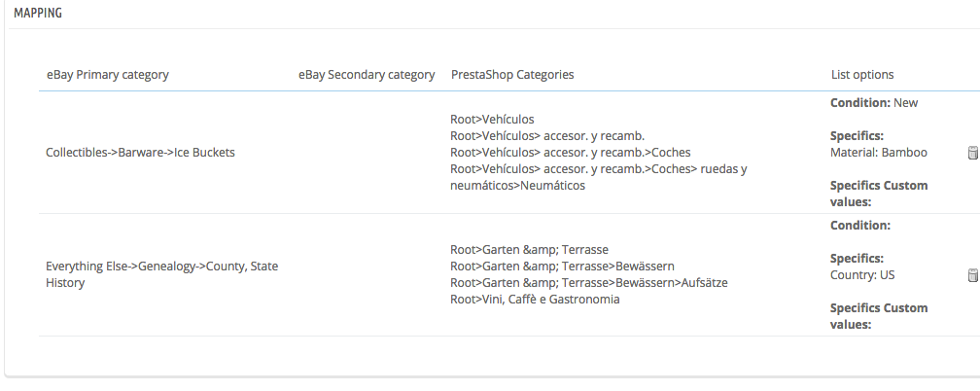The image size is (980, 391).
Task: Click the List options column header
Action: tap(862, 75)
